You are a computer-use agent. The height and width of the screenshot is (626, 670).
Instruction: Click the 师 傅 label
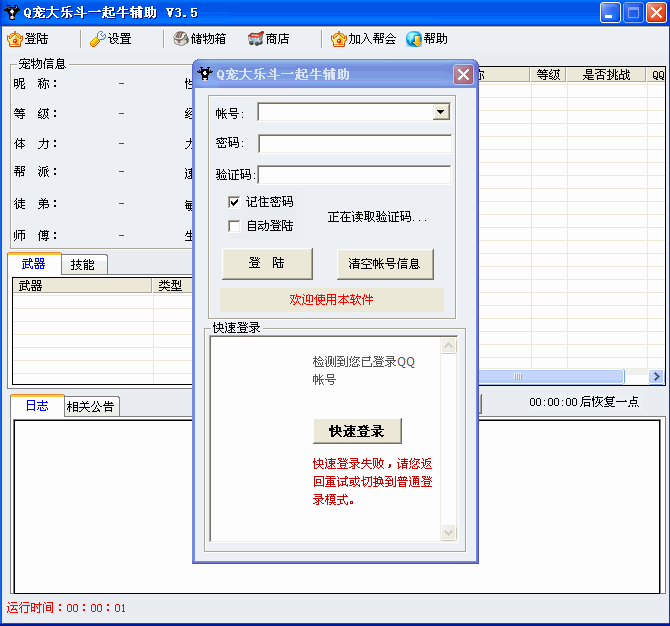(35, 235)
